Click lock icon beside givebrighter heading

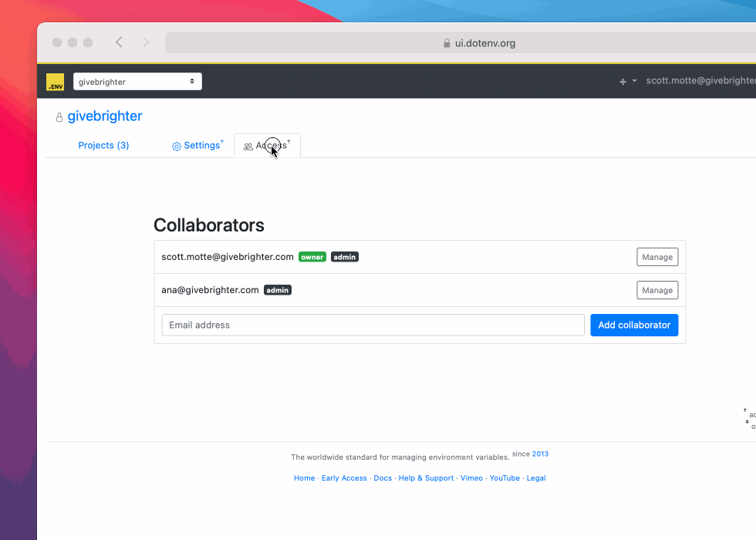(x=59, y=117)
